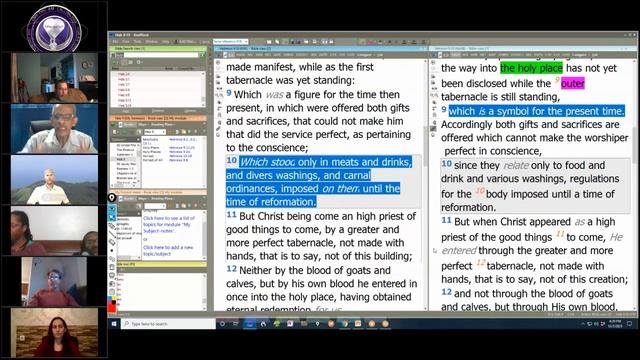Open Task View on the taskbar
This screenshot has height=360, width=640.
[236, 324]
